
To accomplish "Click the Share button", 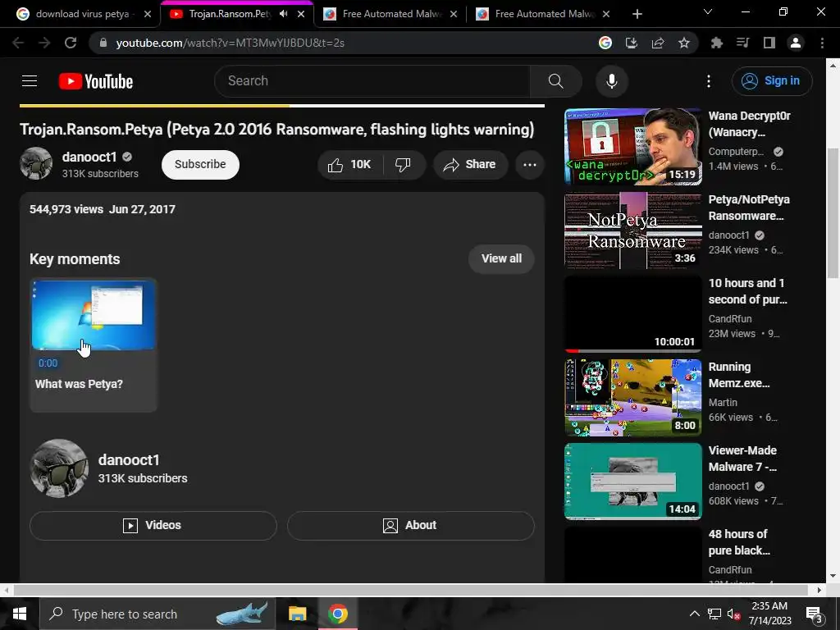I will click(x=470, y=164).
